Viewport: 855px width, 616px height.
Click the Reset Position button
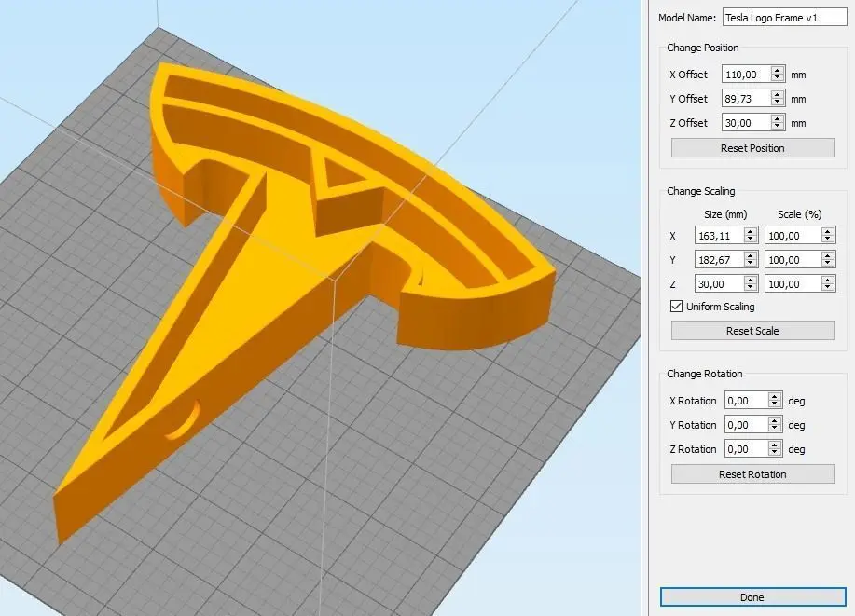pos(753,148)
